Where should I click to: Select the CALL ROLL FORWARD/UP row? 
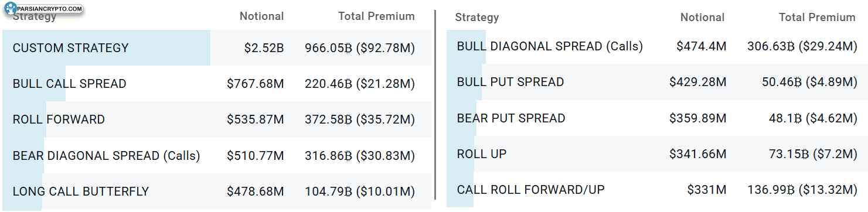[657, 190]
